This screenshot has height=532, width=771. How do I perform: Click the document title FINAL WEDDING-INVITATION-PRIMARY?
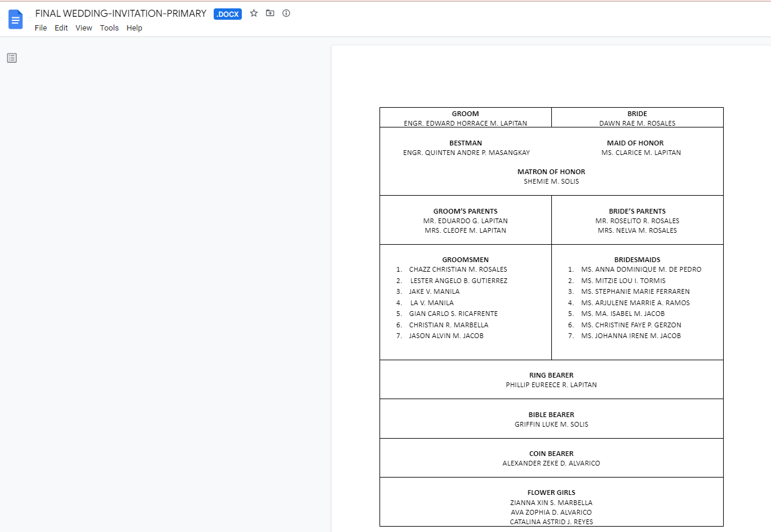pos(121,13)
